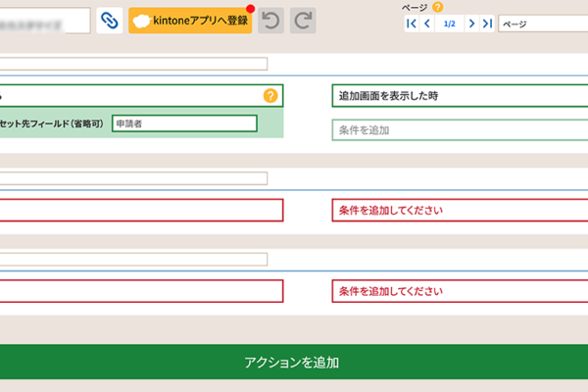
Task: Jump to the first page
Action: point(412,24)
